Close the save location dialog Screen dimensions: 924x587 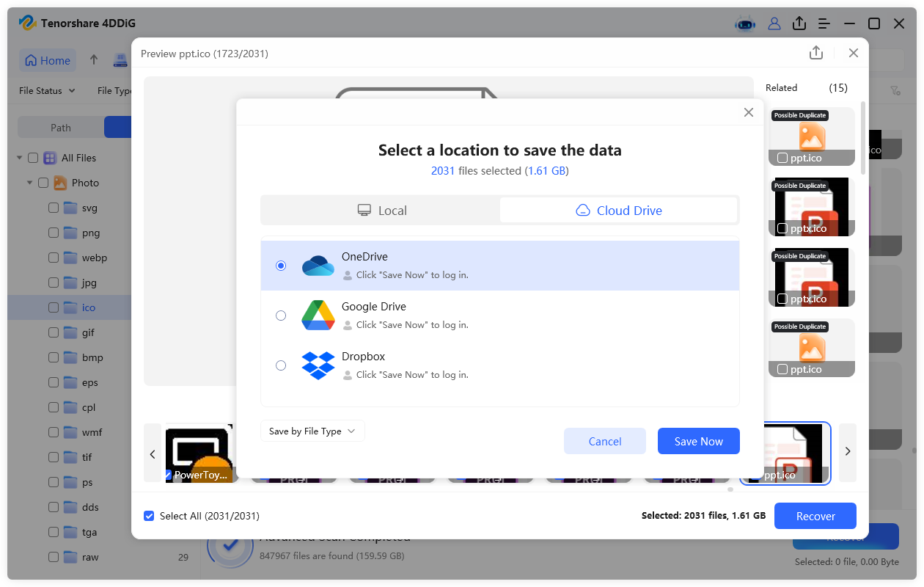(x=749, y=112)
